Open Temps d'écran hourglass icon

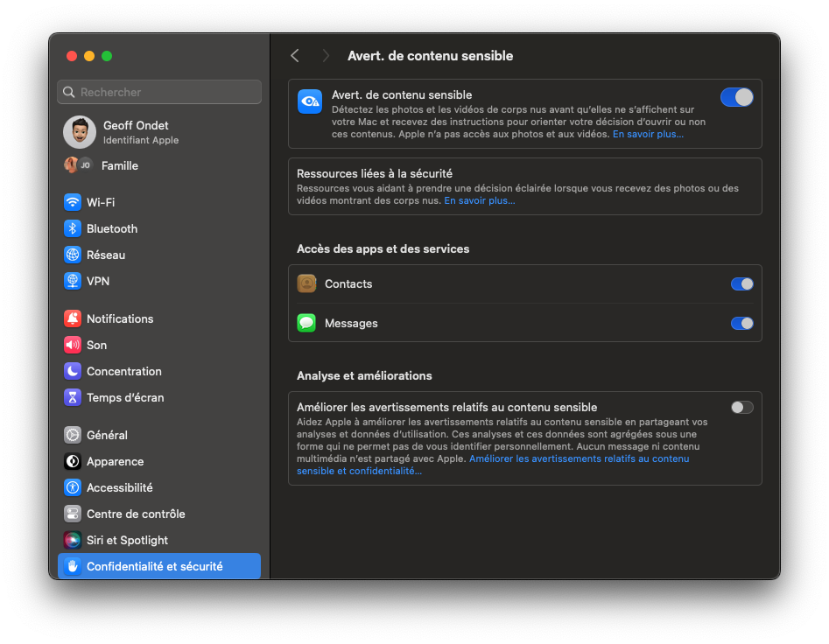73,398
